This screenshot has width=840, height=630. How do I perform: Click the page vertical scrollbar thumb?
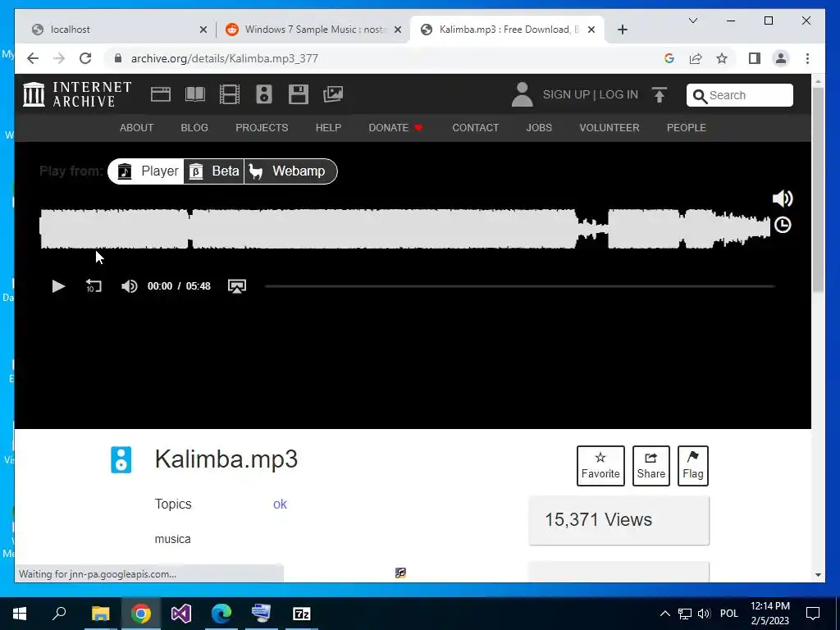[818, 189]
